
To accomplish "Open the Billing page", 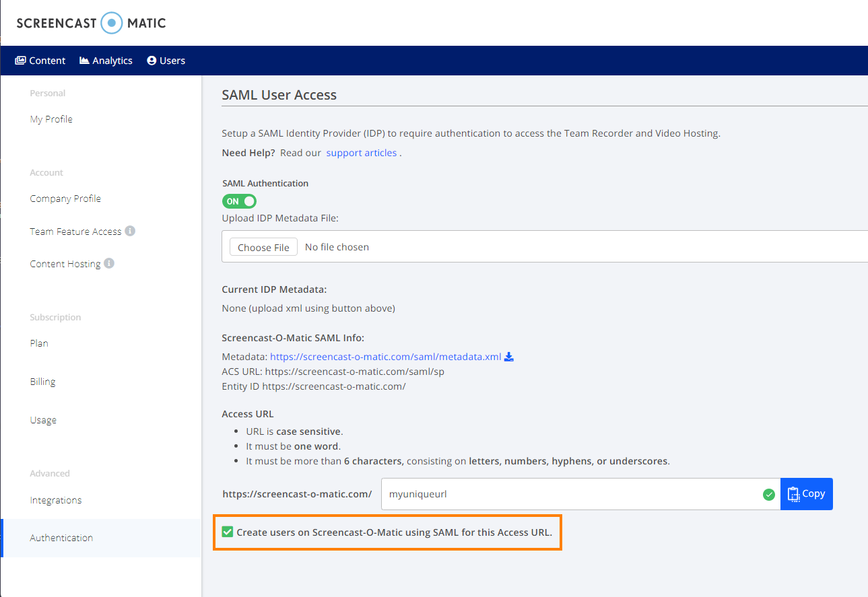I will (42, 382).
